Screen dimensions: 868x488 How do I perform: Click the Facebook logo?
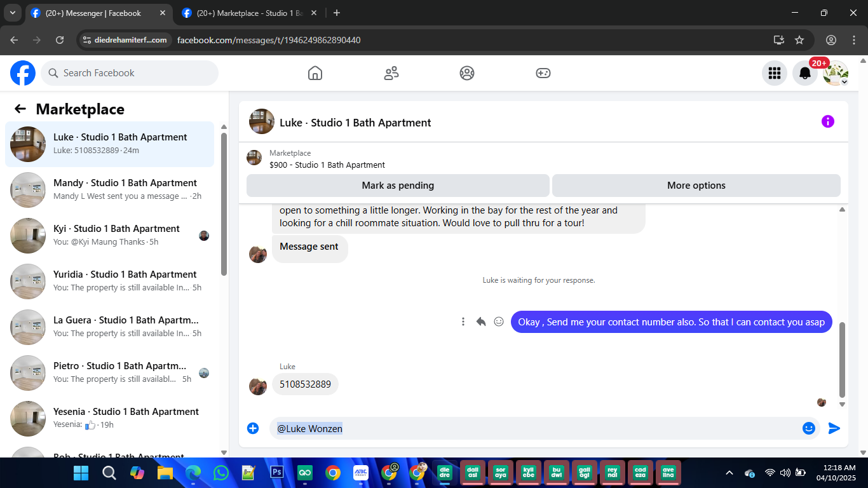23,73
